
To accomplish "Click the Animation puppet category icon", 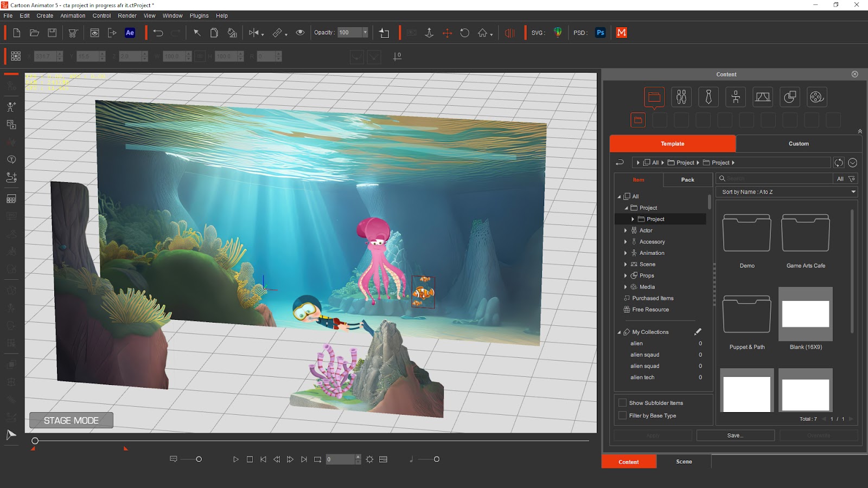I will point(735,97).
